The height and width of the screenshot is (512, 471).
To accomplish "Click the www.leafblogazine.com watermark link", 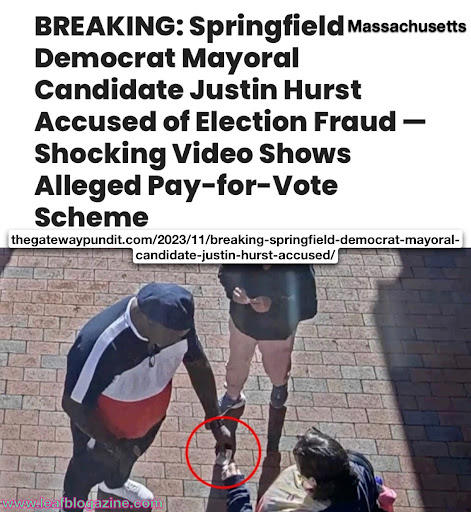I will coord(82,503).
